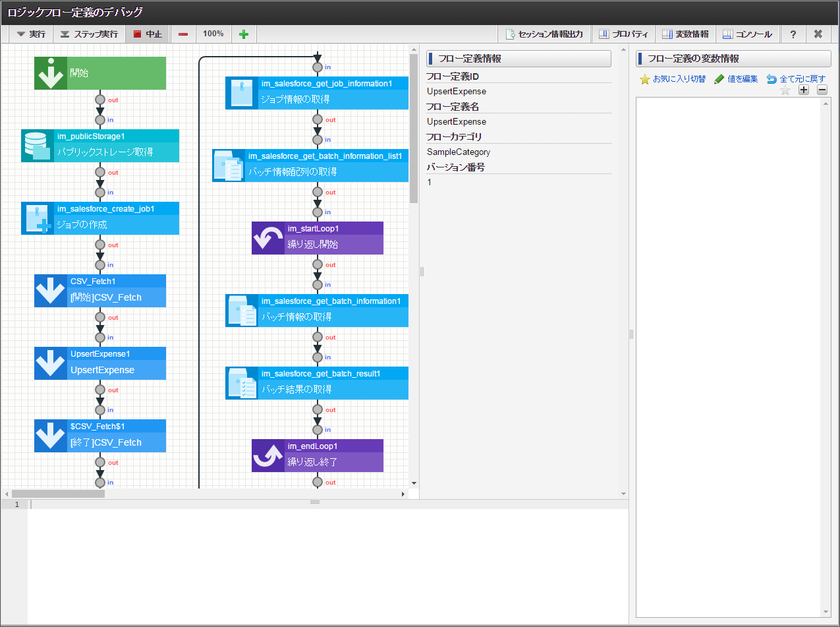Viewport: 840px width, 627px height.
Task: Click the out port of im_startLoop1
Action: point(318,265)
